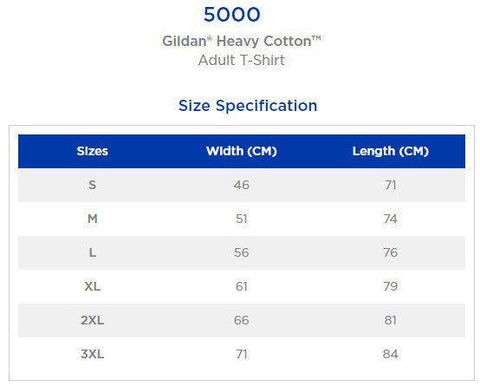
Task: Click length value 79 for size XL
Action: pyautogui.click(x=390, y=286)
